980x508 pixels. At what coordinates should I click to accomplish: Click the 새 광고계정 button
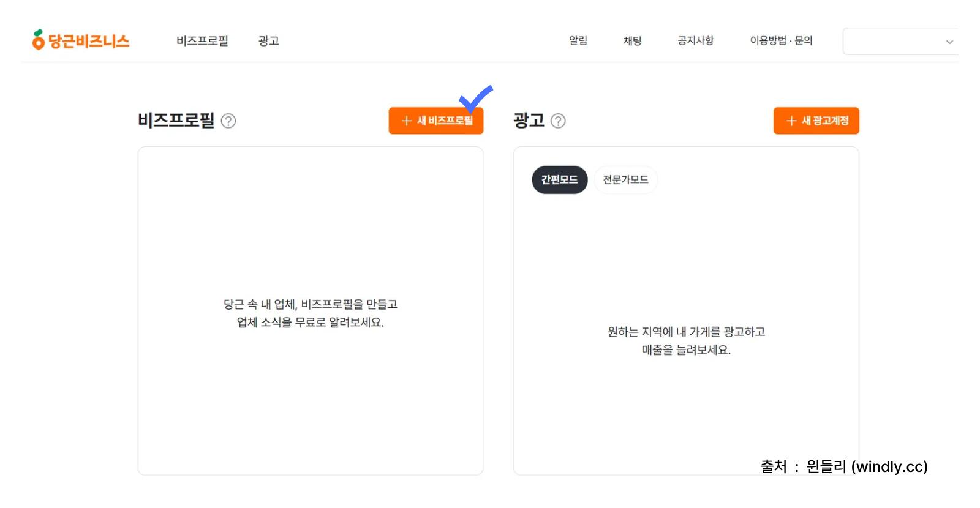(816, 121)
